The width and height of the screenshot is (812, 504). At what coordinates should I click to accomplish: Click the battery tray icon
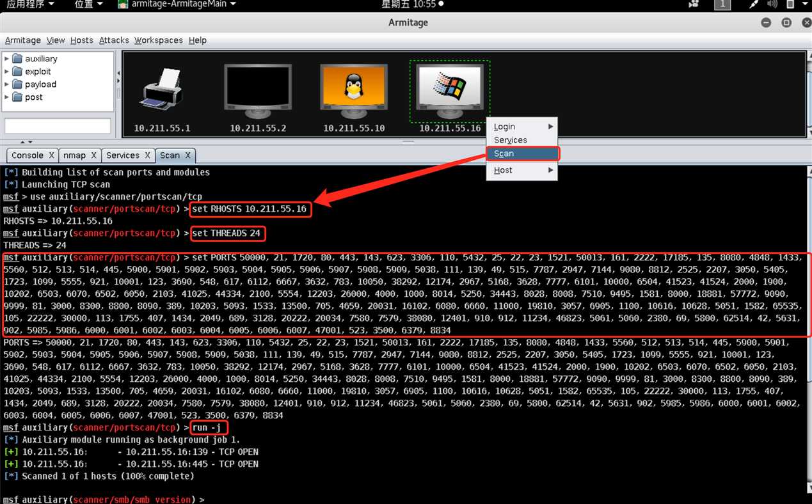[x=790, y=4]
